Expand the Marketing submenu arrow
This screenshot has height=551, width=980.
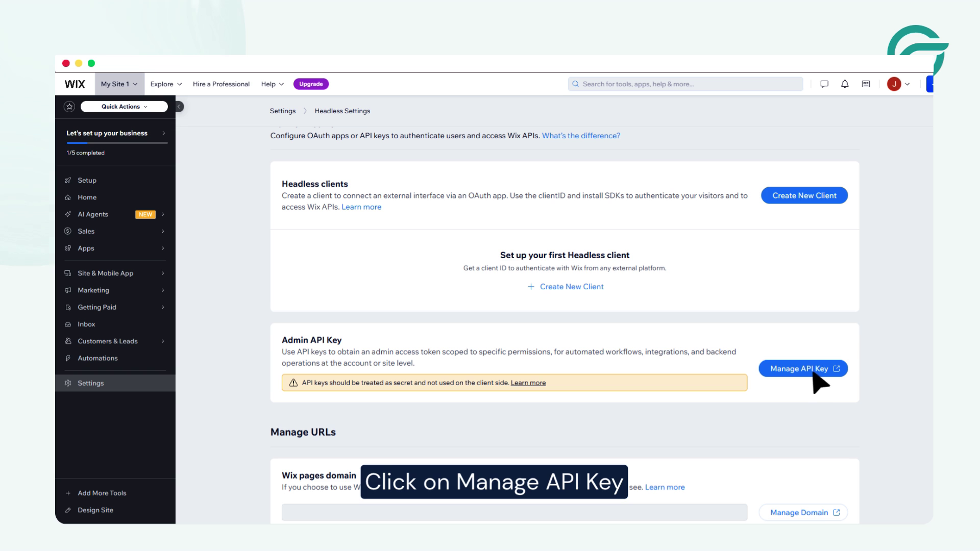163,290
